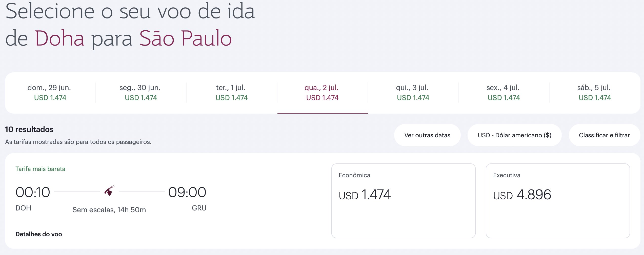
Task: Click the 10 resultados heading
Action: pyautogui.click(x=29, y=130)
